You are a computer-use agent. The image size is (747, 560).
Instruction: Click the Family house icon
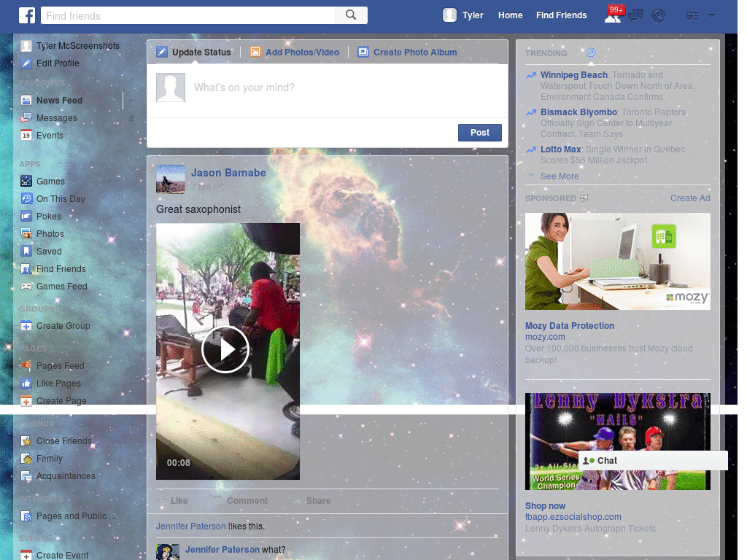tap(26, 459)
